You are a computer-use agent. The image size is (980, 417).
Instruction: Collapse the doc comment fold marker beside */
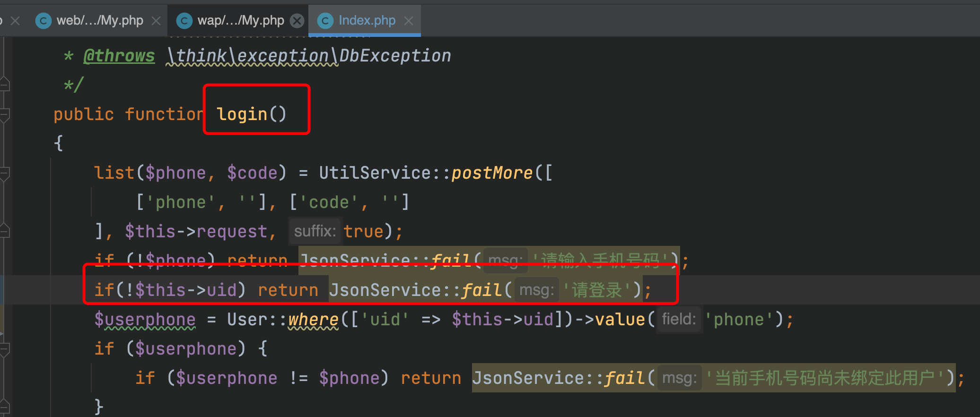[5, 84]
